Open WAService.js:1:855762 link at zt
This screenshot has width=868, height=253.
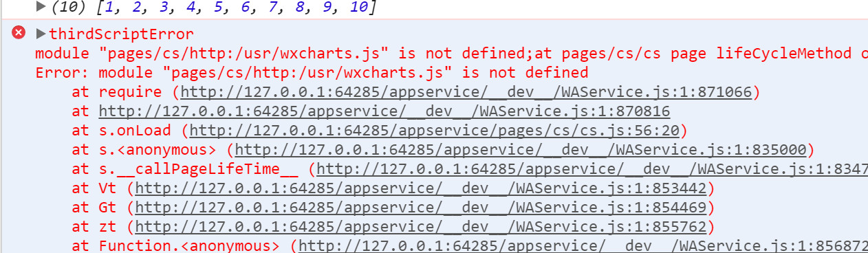pyautogui.click(x=422, y=227)
